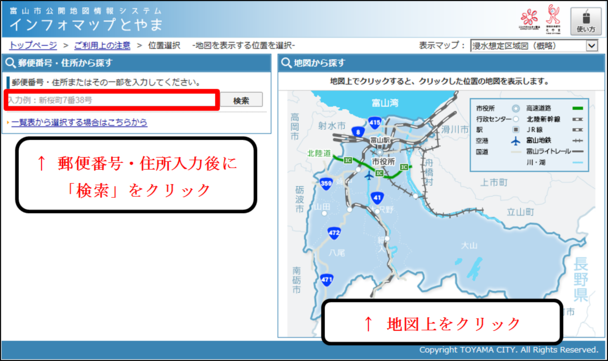Click the 立山町 label on map
The width and height of the screenshot is (608, 361).
[520, 212]
